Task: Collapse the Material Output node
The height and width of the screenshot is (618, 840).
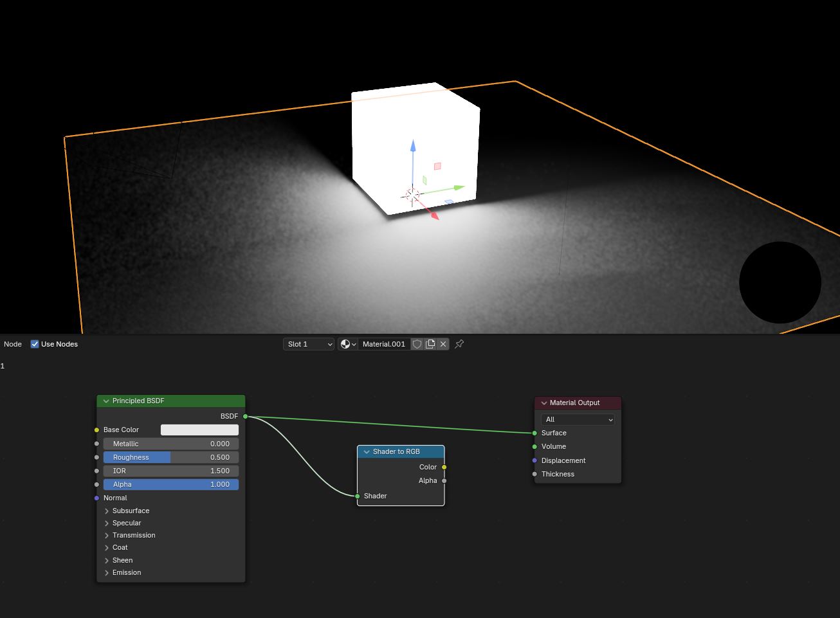Action: 543,403
